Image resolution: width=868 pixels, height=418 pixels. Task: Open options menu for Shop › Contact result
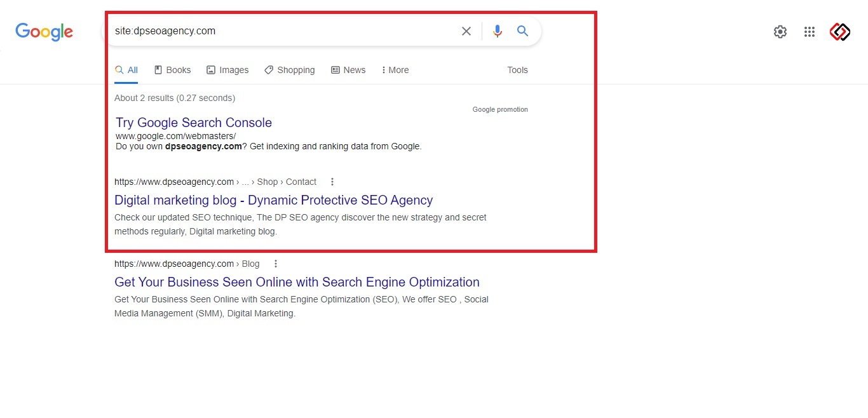332,182
